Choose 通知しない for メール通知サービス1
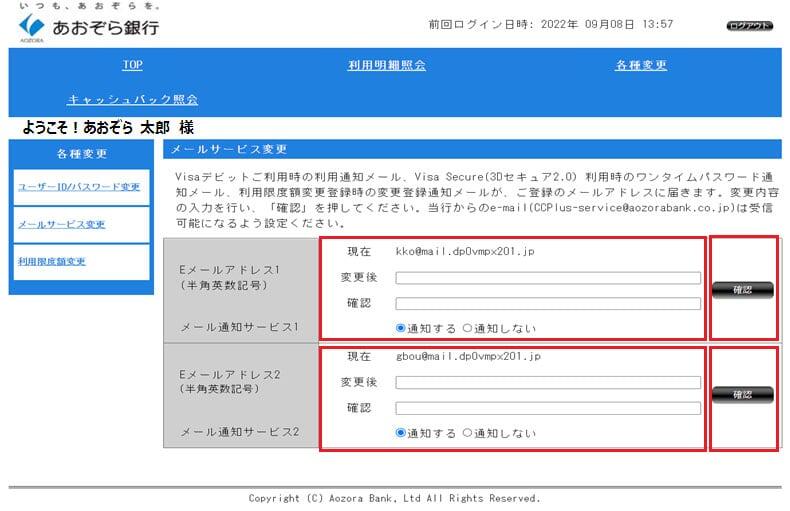The image size is (790, 511). 467,328
